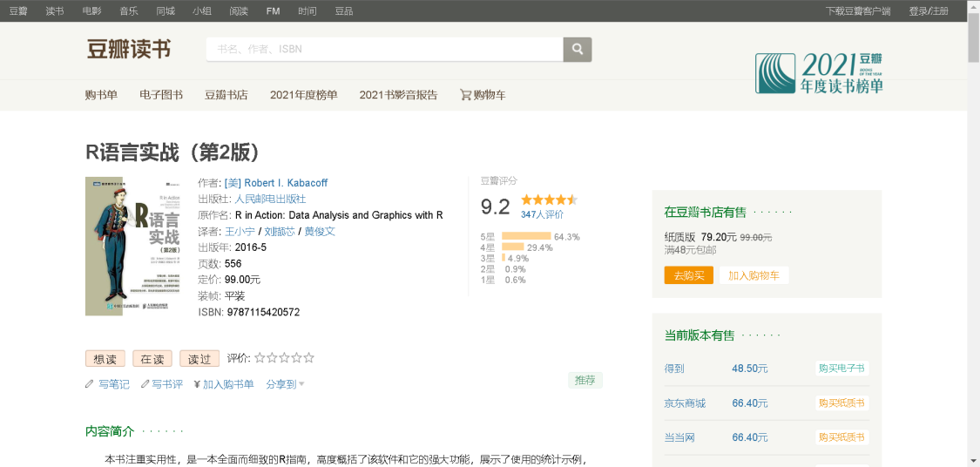Rate the book five stars
The width and height of the screenshot is (980, 467).
[x=308, y=358]
